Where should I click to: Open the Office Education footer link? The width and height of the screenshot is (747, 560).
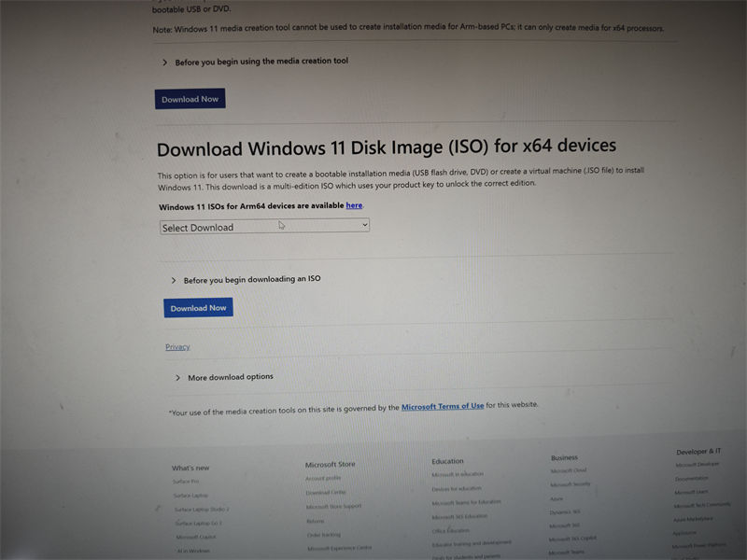[x=451, y=530]
